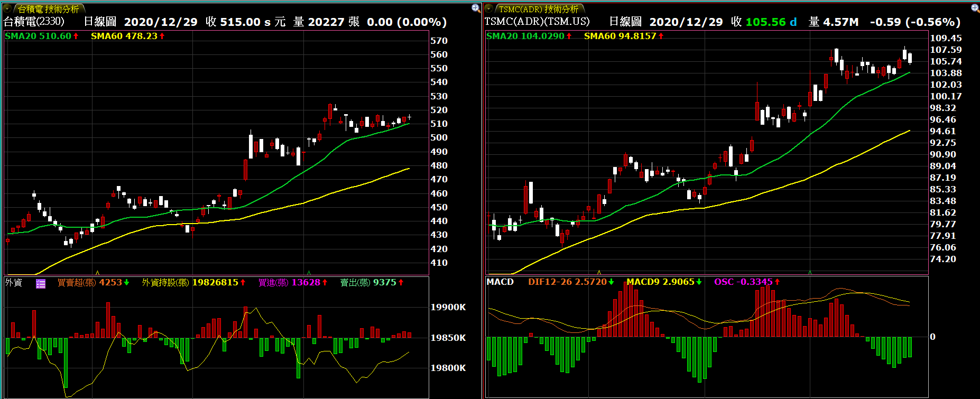Click the TSMC(ADR)(TSM.US) stock name

537,22
